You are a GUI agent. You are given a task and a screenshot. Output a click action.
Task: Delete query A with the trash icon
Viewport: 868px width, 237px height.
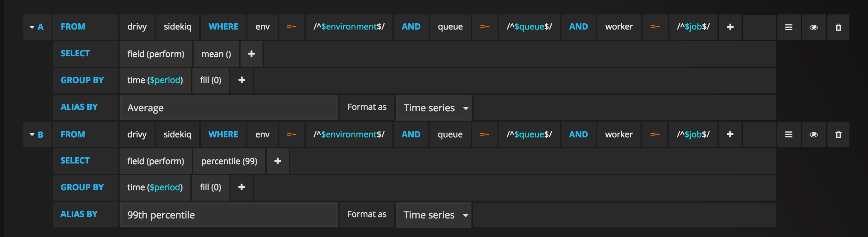click(x=838, y=27)
